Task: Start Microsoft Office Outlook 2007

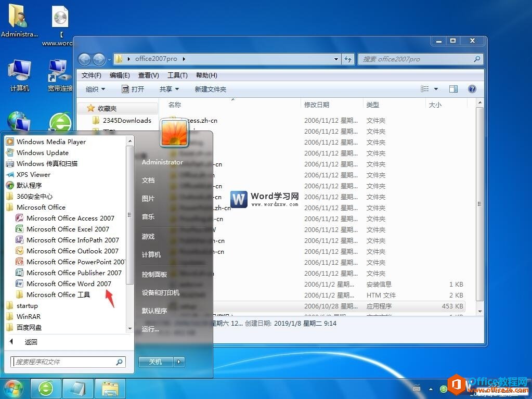Action: coord(67,251)
